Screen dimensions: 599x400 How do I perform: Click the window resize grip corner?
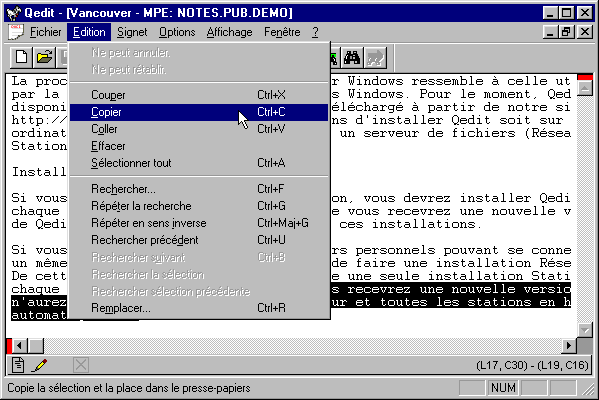(587, 389)
